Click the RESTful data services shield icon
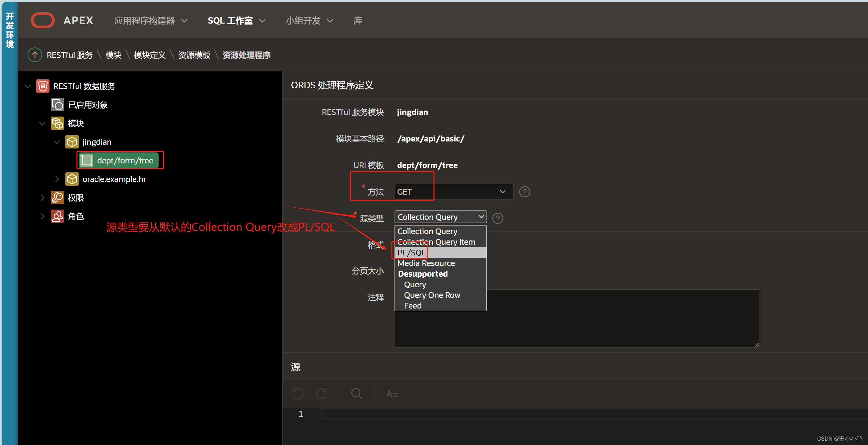The image size is (868, 445). (43, 86)
